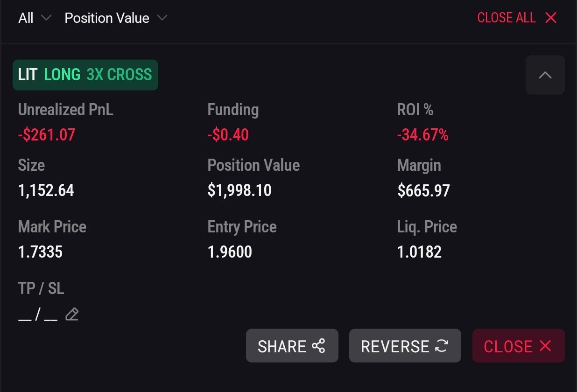Open the All positions filter dropdown
The height and width of the screenshot is (392, 577).
point(34,18)
